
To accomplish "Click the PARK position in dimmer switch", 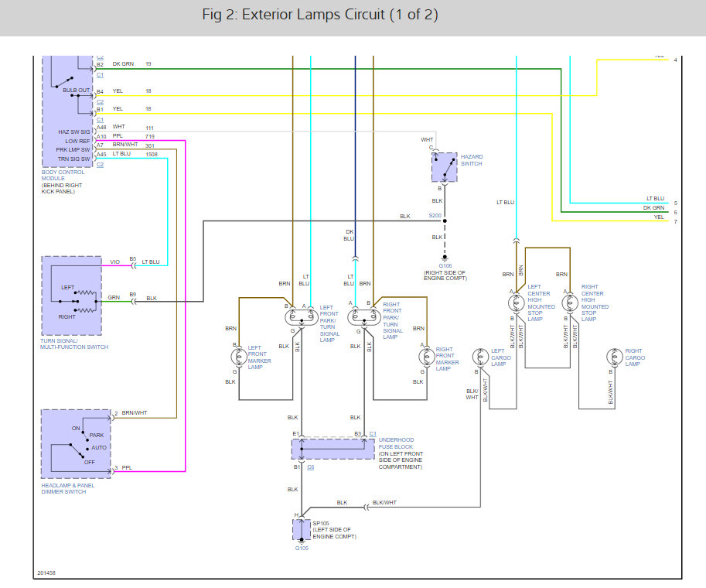I will coord(97,436).
